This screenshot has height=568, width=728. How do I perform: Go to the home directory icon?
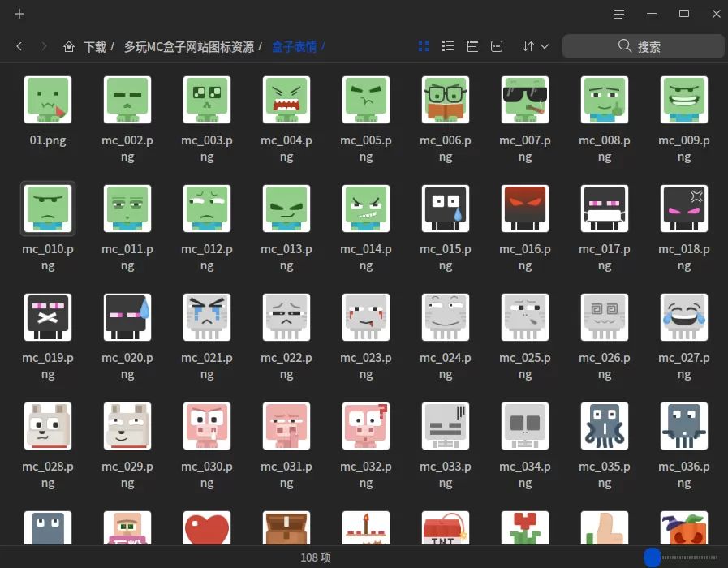[x=69, y=46]
